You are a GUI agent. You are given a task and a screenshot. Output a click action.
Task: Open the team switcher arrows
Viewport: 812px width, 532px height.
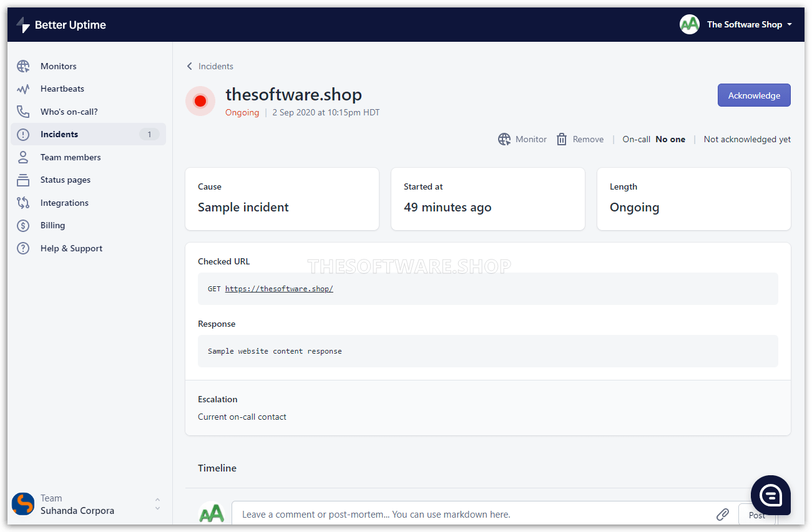pos(157,504)
